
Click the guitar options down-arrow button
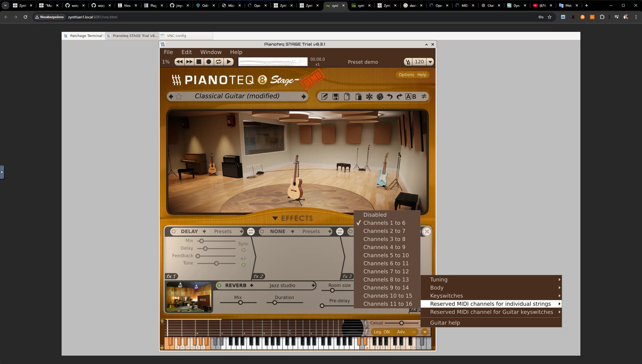425,332
